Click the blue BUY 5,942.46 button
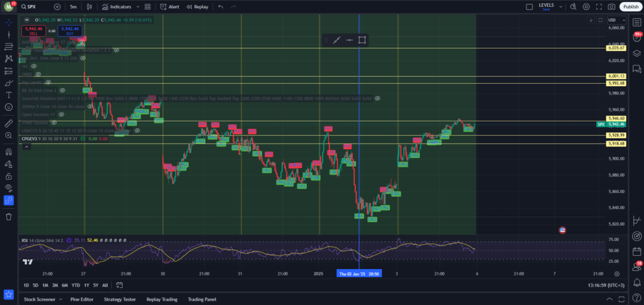 (70, 31)
